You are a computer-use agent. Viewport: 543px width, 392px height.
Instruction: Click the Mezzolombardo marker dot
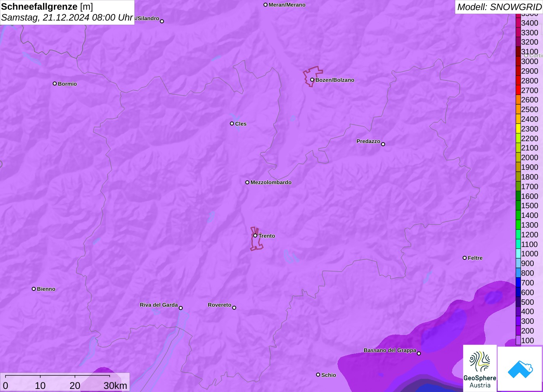click(247, 182)
